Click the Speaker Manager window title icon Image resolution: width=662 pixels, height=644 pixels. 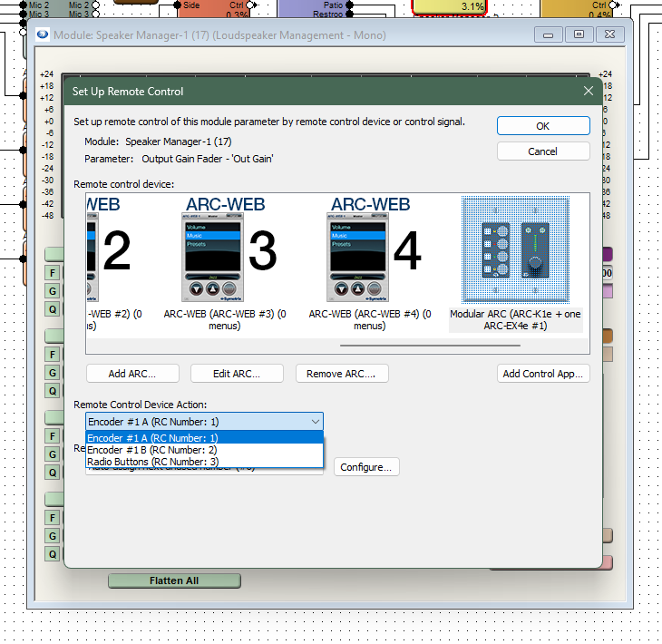pos(43,35)
